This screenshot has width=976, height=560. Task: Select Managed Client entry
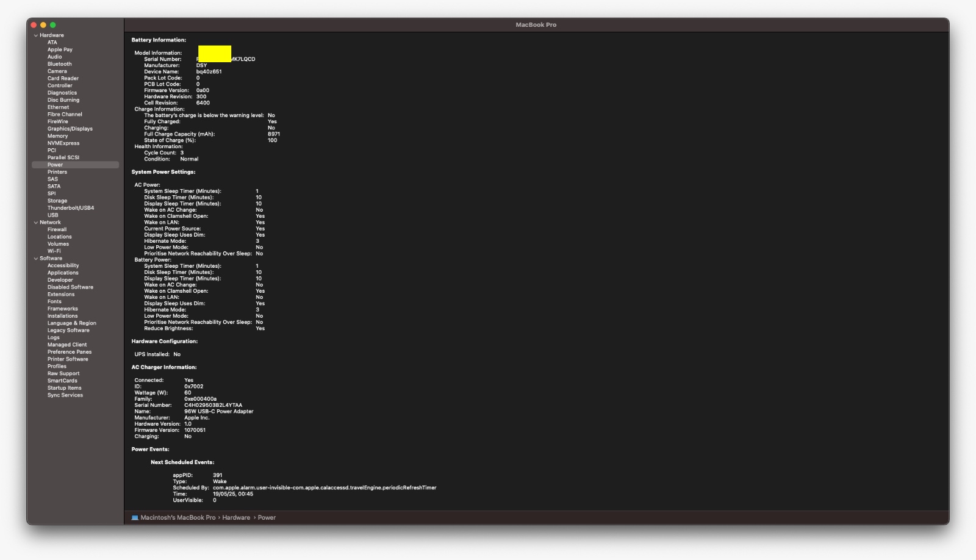pos(67,345)
